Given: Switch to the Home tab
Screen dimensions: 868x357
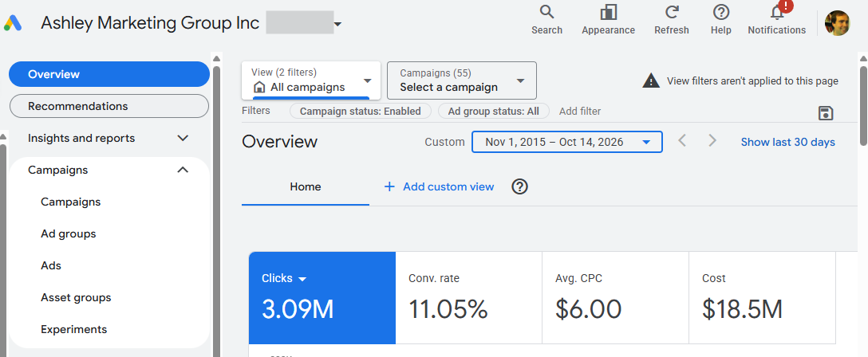Looking at the screenshot, I should (306, 186).
